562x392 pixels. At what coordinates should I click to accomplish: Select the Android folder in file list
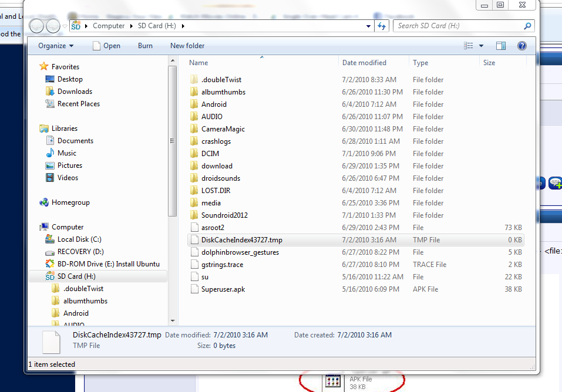tap(214, 104)
